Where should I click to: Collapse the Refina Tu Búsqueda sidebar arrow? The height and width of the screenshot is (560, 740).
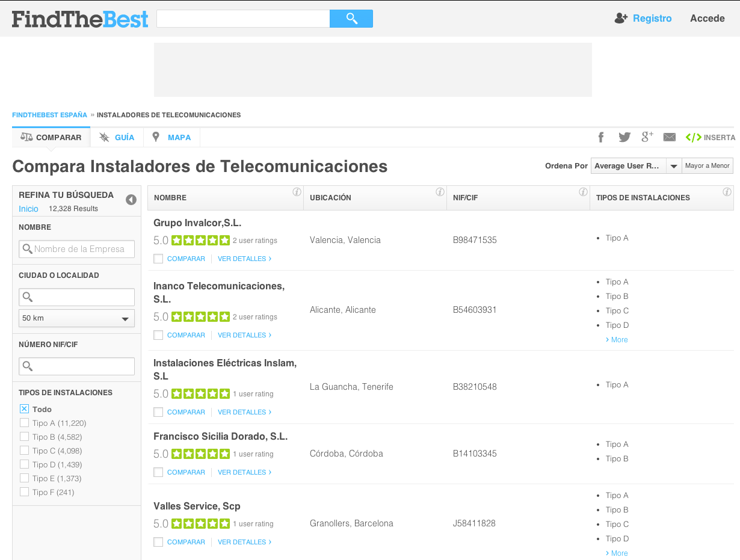pyautogui.click(x=131, y=200)
